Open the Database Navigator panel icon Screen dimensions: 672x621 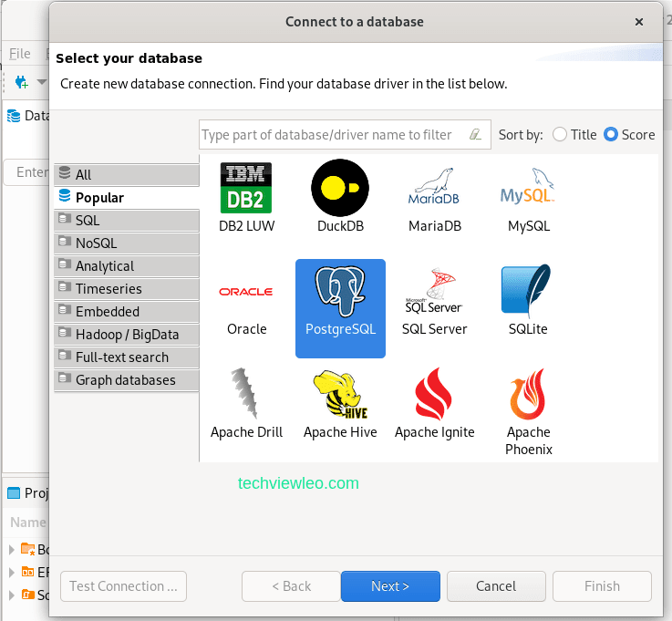(x=14, y=116)
